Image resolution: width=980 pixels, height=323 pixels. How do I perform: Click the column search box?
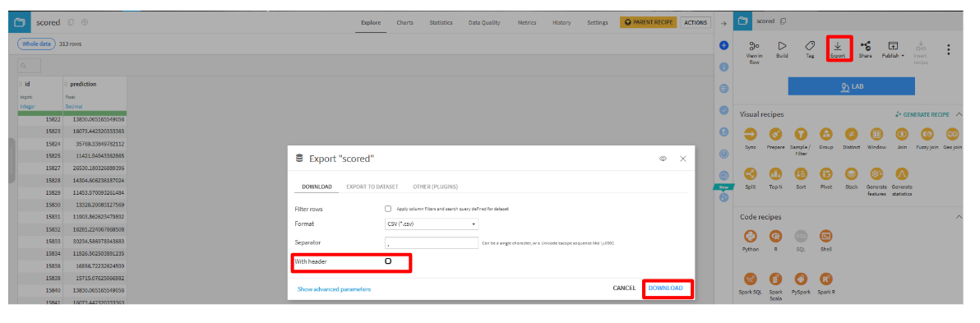point(30,66)
